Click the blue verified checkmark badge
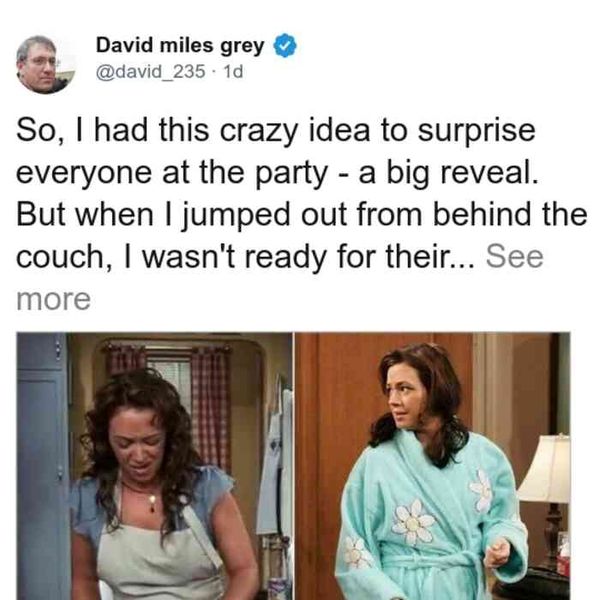 tap(285, 46)
